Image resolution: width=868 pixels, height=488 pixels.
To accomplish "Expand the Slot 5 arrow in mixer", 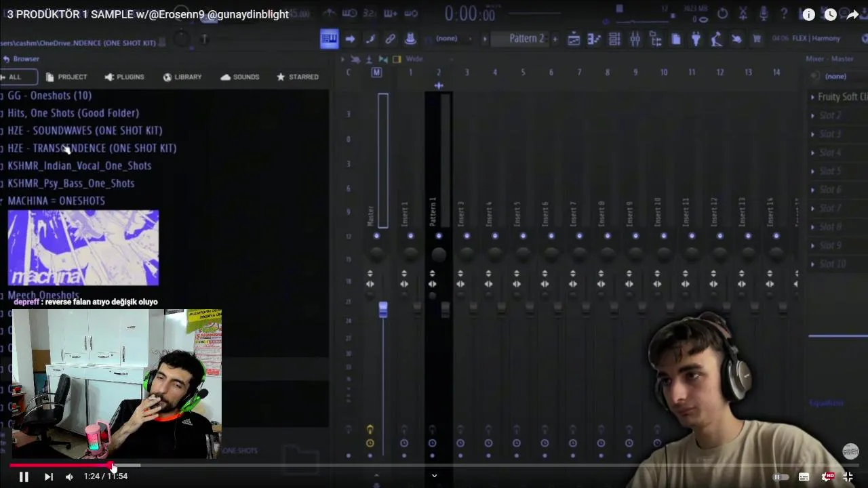I will click(812, 171).
